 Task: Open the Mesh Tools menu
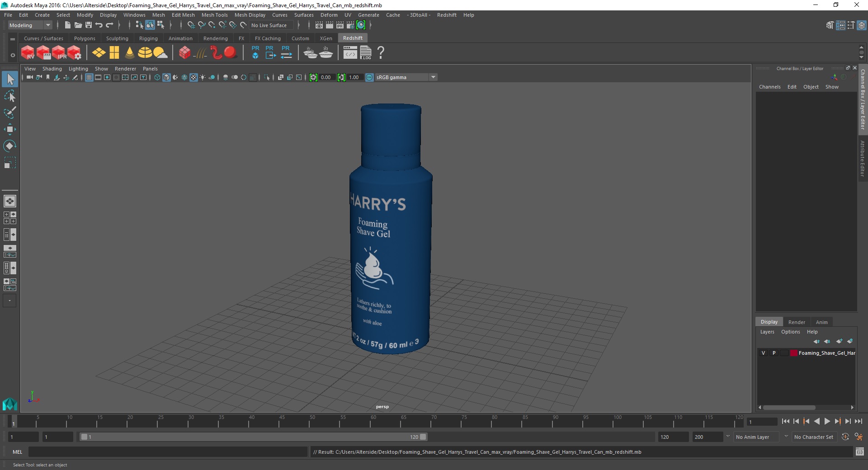click(x=214, y=15)
